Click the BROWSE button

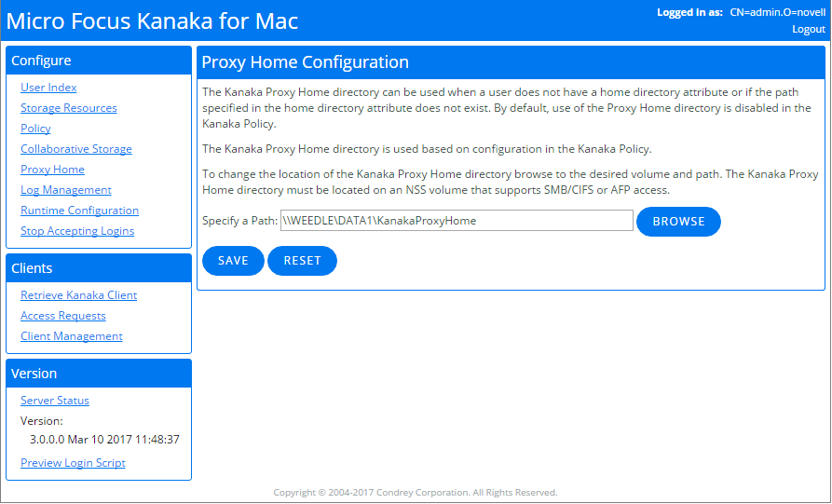coord(678,222)
